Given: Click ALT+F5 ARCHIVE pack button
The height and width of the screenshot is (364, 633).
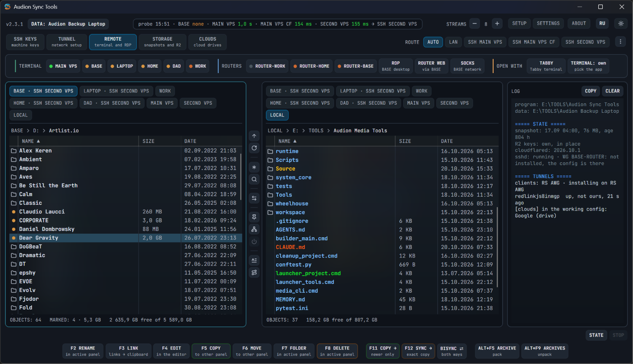Looking at the screenshot, I should 497,351.
